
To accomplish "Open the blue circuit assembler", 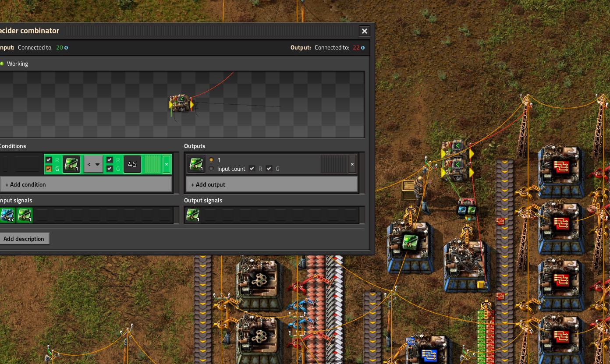I will (x=429, y=350).
